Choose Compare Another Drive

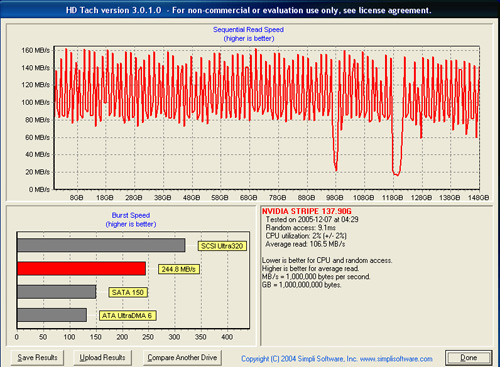182,357
